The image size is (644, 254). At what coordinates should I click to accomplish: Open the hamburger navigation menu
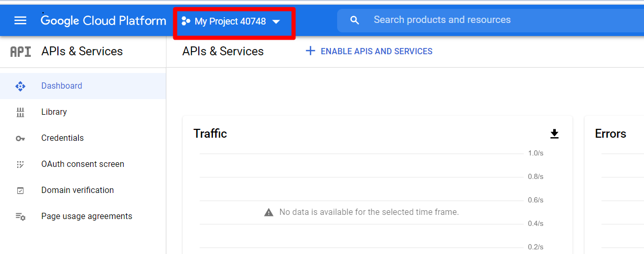tap(20, 20)
